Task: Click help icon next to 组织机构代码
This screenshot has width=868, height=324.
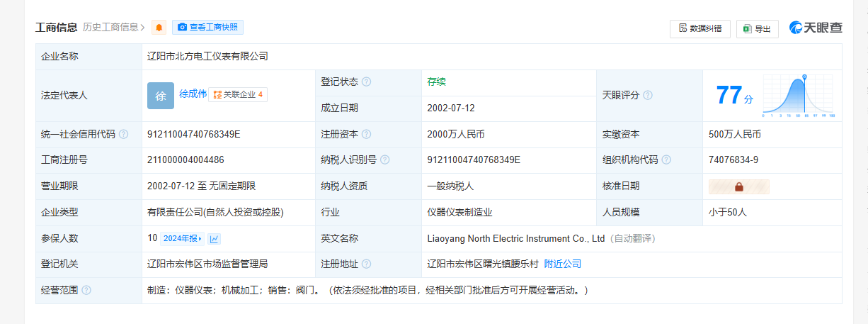Action: point(666,160)
